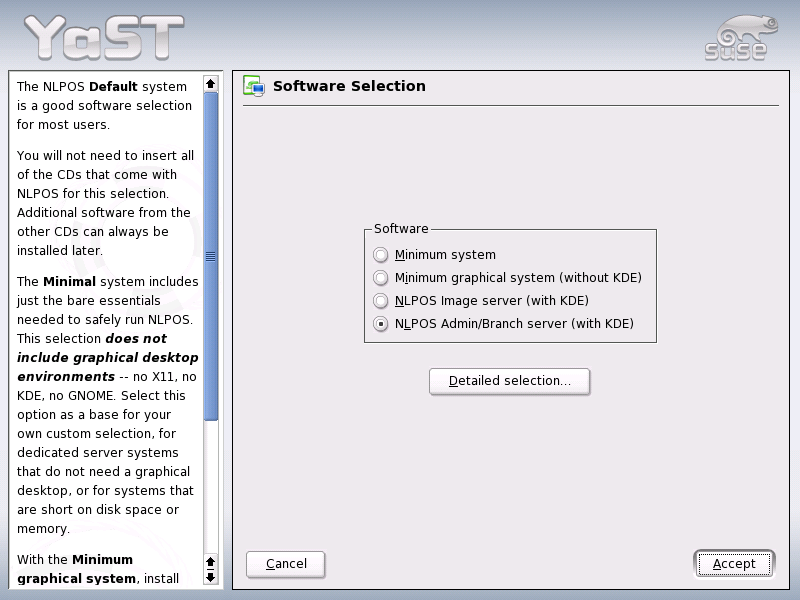
Task: Click the bold word 'Default' in help text
Action: 113,86
